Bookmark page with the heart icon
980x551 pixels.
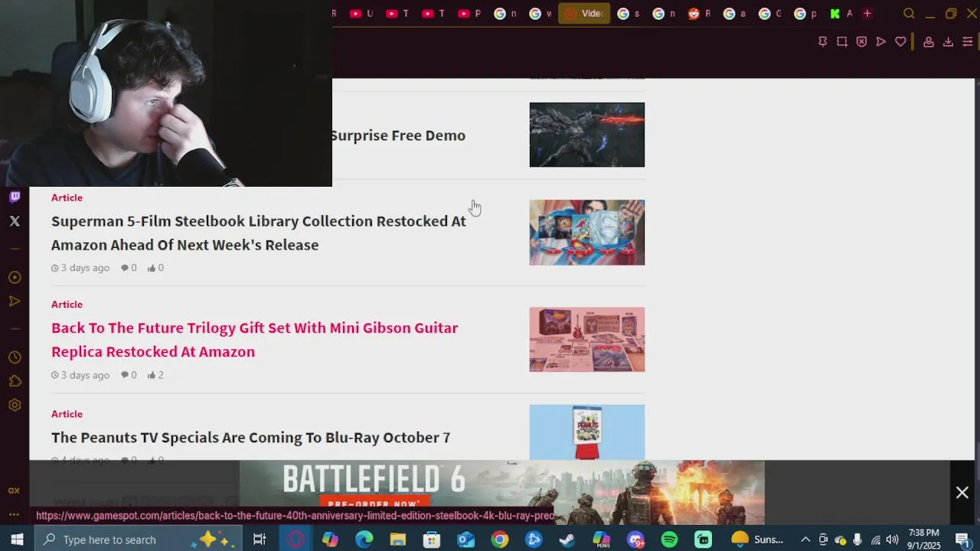point(900,41)
